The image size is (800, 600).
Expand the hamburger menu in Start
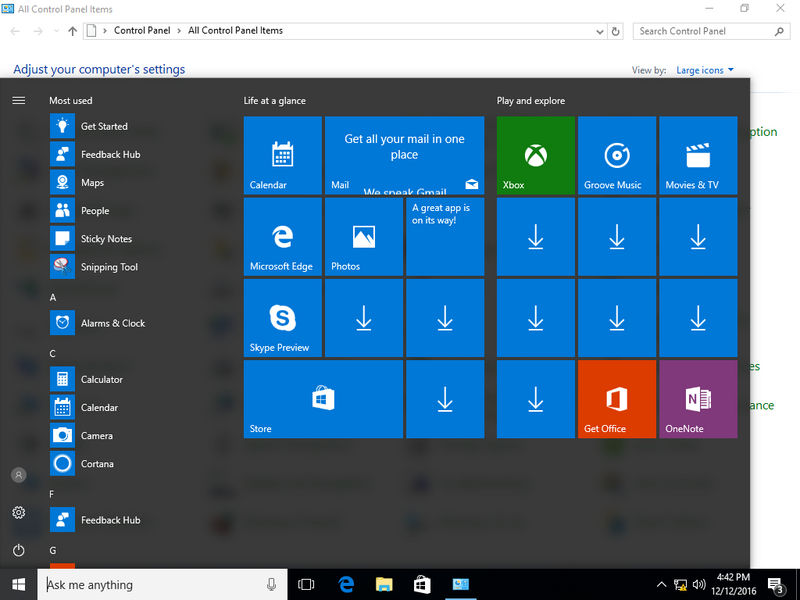(x=18, y=101)
